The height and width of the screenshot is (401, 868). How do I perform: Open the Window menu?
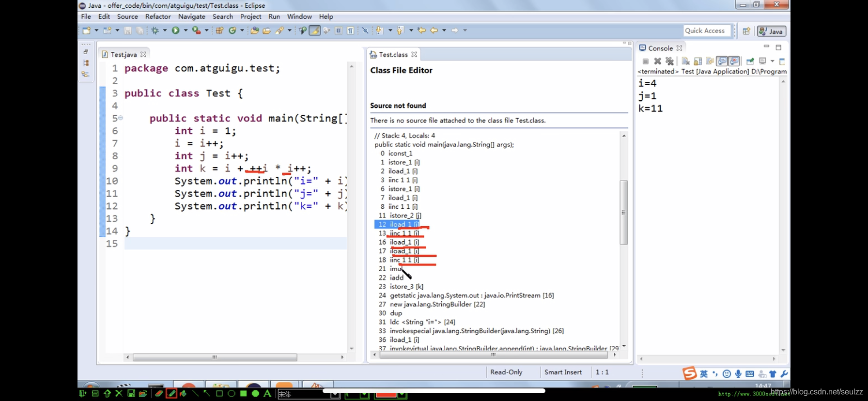(299, 16)
